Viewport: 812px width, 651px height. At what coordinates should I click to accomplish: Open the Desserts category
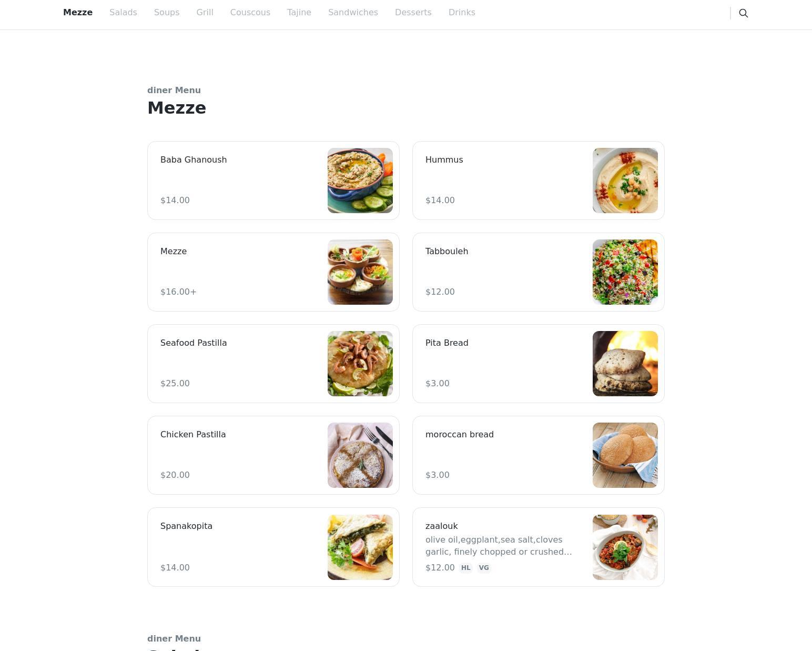(x=413, y=12)
